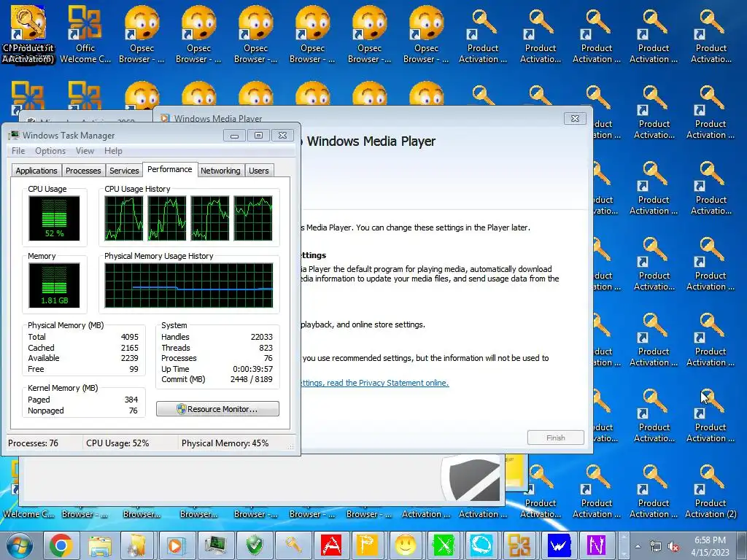The height and width of the screenshot is (560, 747).
Task: Click Finish in Windows Media Player setup
Action: (x=555, y=437)
